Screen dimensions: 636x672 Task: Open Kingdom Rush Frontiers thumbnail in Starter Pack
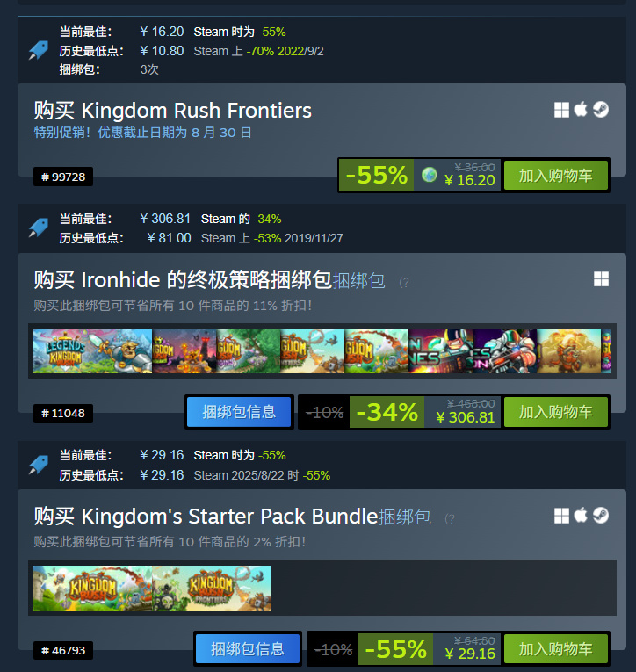(212, 588)
